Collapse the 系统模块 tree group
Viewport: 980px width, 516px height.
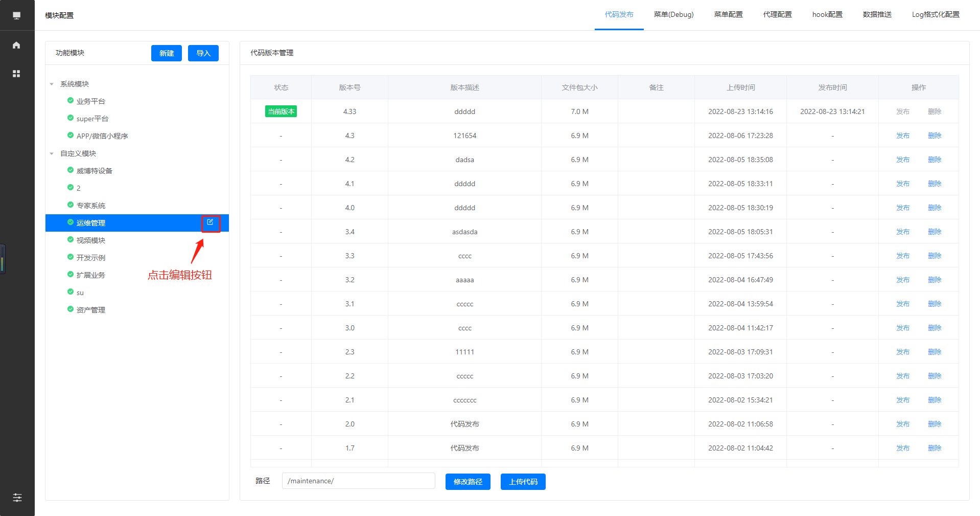52,84
